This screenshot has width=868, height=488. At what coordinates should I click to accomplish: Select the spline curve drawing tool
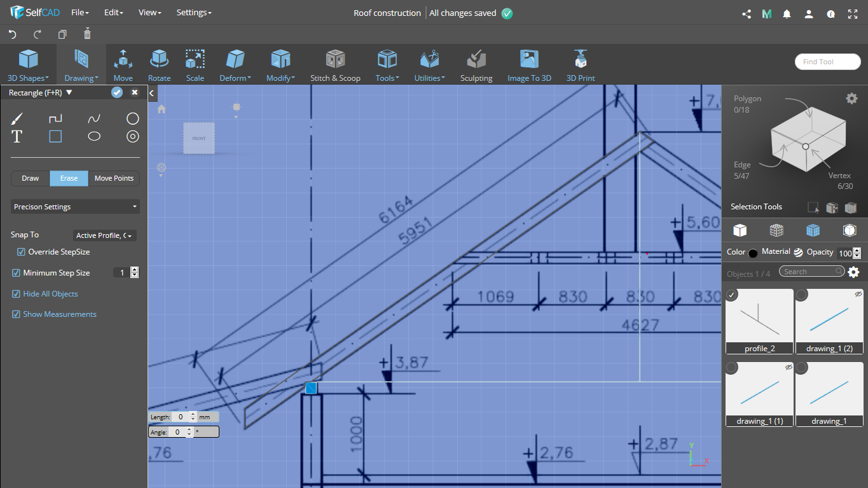pos(94,119)
